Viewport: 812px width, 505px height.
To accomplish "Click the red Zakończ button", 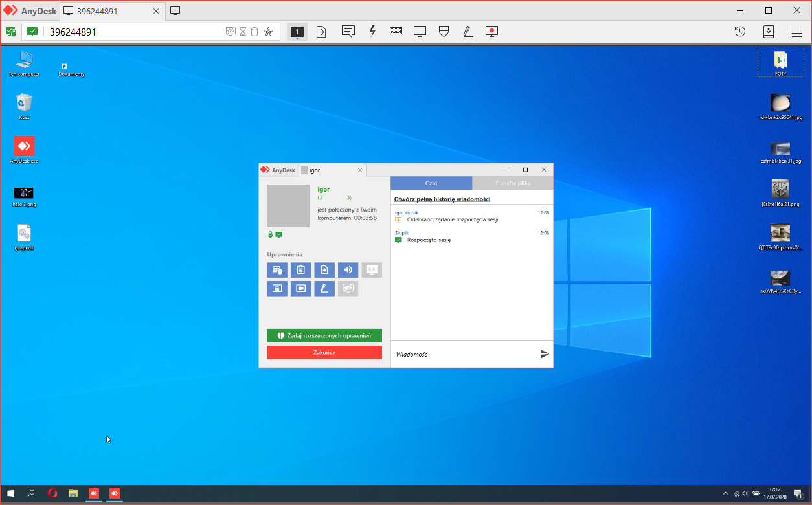I will point(324,352).
